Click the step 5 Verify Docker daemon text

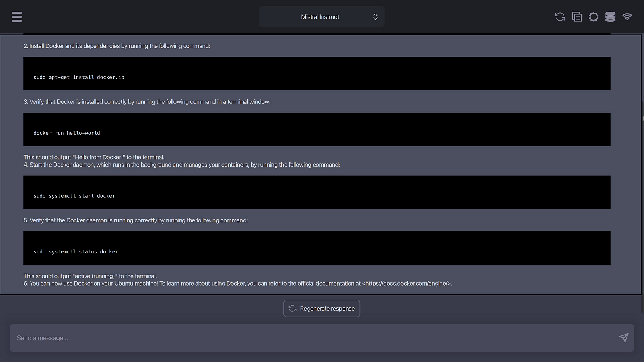point(136,220)
